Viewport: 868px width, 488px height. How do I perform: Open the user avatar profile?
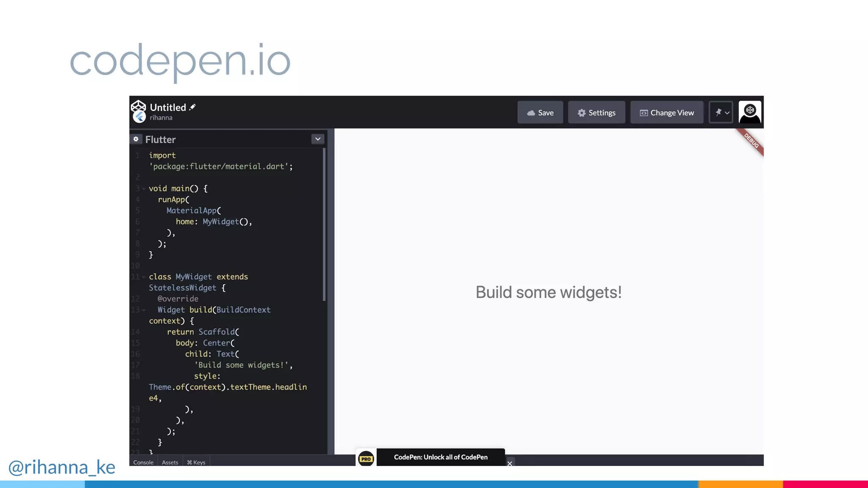click(x=750, y=112)
